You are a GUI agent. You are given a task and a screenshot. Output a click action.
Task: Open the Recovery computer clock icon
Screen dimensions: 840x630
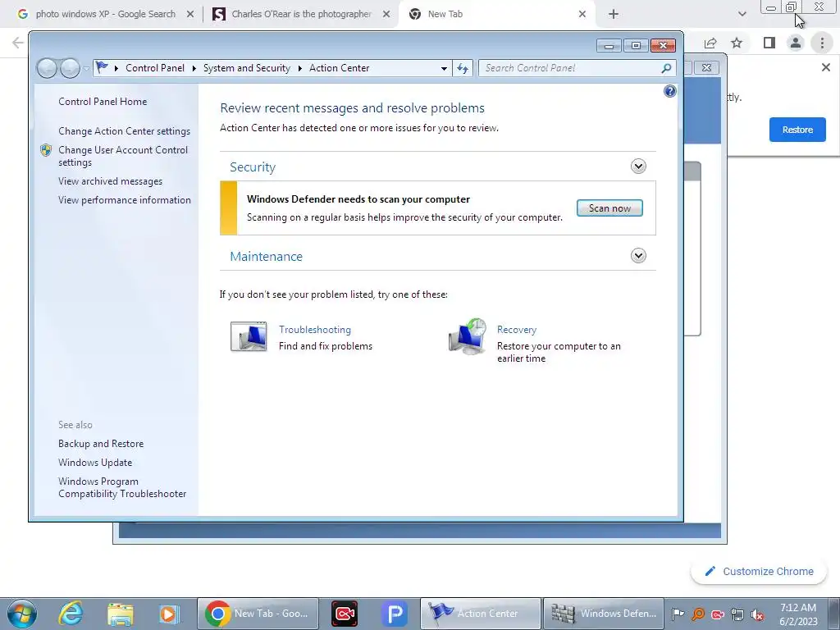tap(468, 336)
